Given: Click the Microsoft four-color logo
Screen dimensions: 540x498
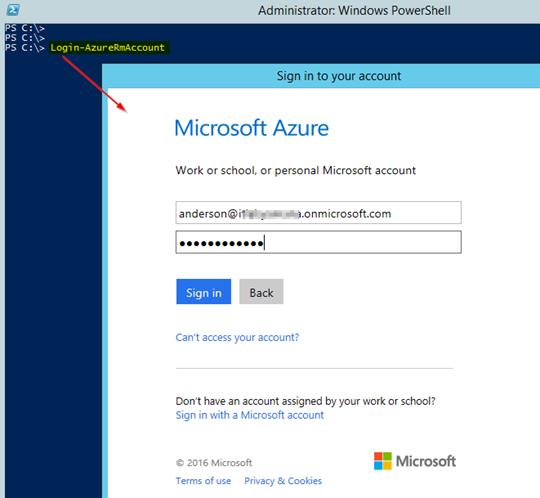Looking at the screenshot, I should coord(383,461).
